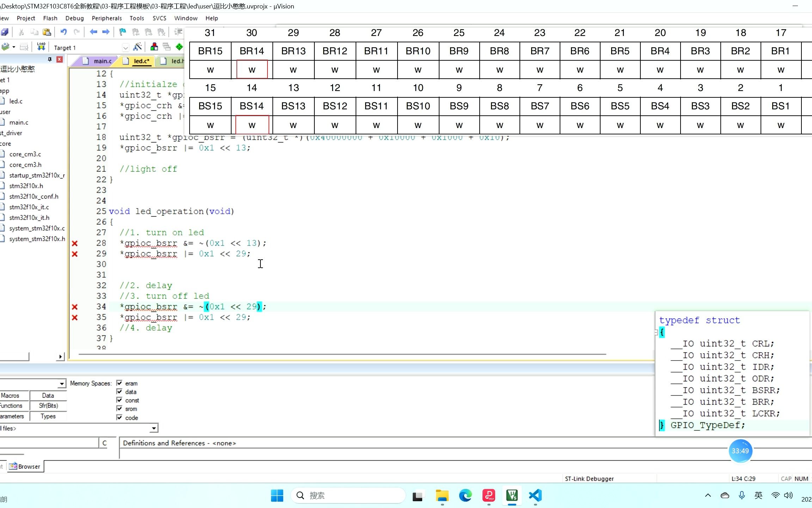Clear all bookmarks icon
This screenshot has height=508, width=812.
pyautogui.click(x=161, y=32)
